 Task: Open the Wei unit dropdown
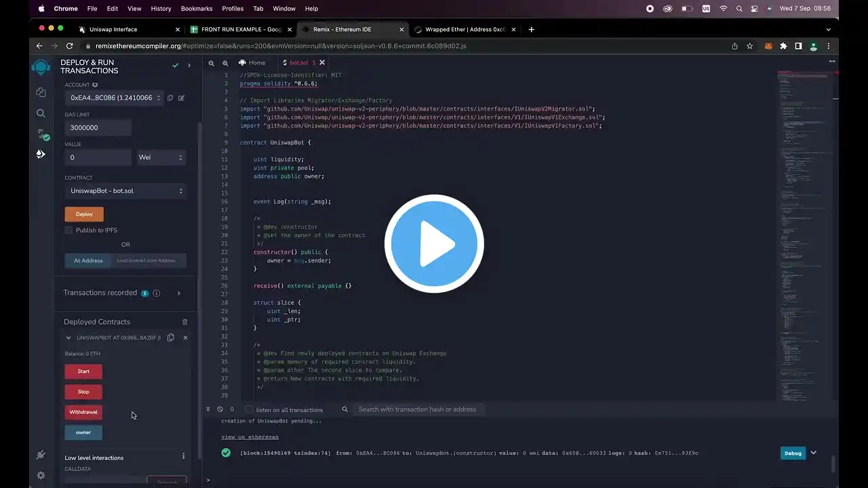[x=161, y=157]
